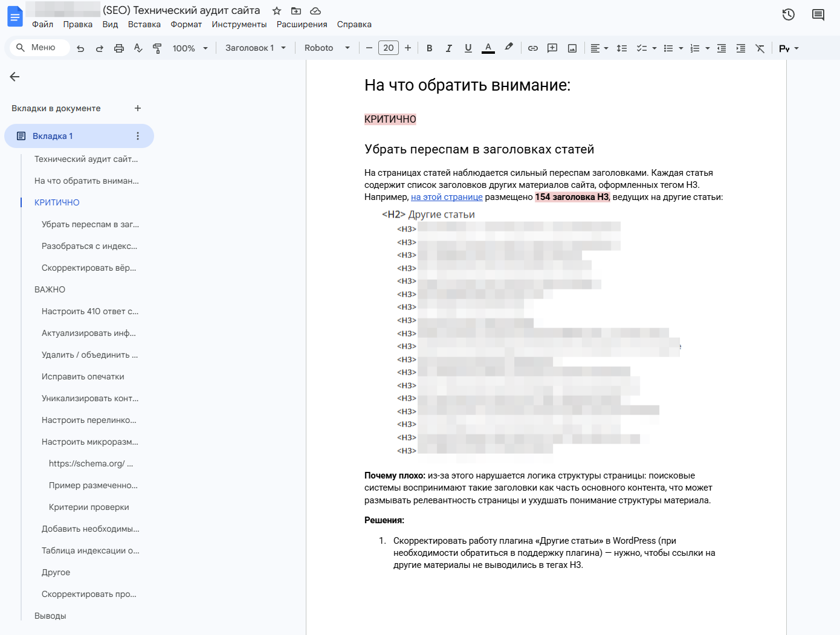Open the text color picker
Screen dimensions: 840x635
point(488,48)
